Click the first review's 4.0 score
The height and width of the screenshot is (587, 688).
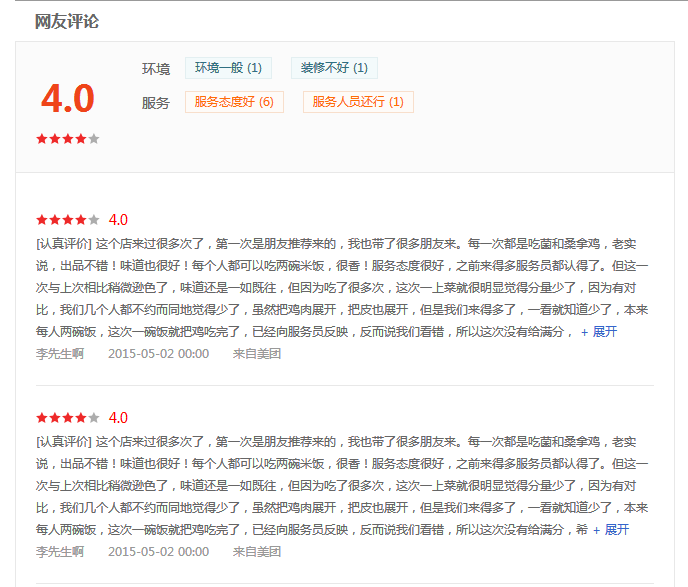[118, 219]
